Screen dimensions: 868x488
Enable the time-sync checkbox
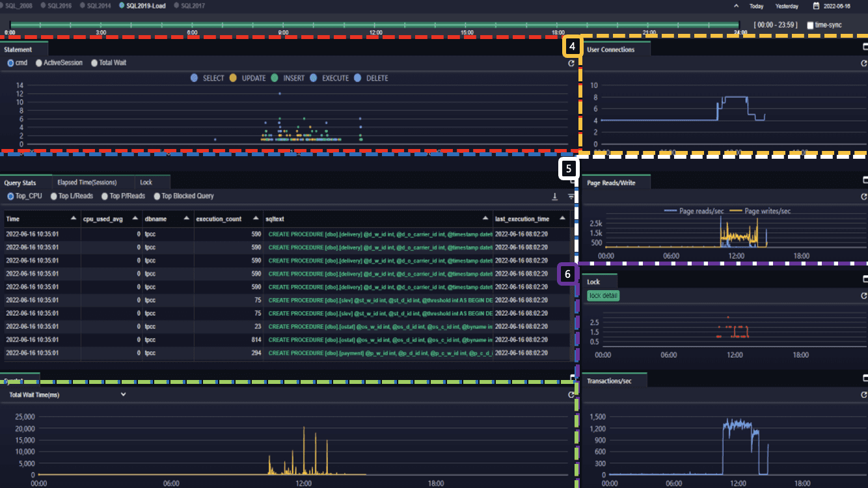coord(810,25)
